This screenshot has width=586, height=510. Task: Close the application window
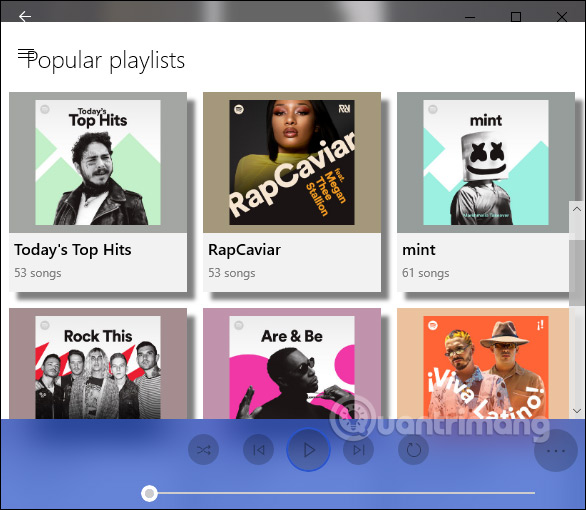coord(562,17)
